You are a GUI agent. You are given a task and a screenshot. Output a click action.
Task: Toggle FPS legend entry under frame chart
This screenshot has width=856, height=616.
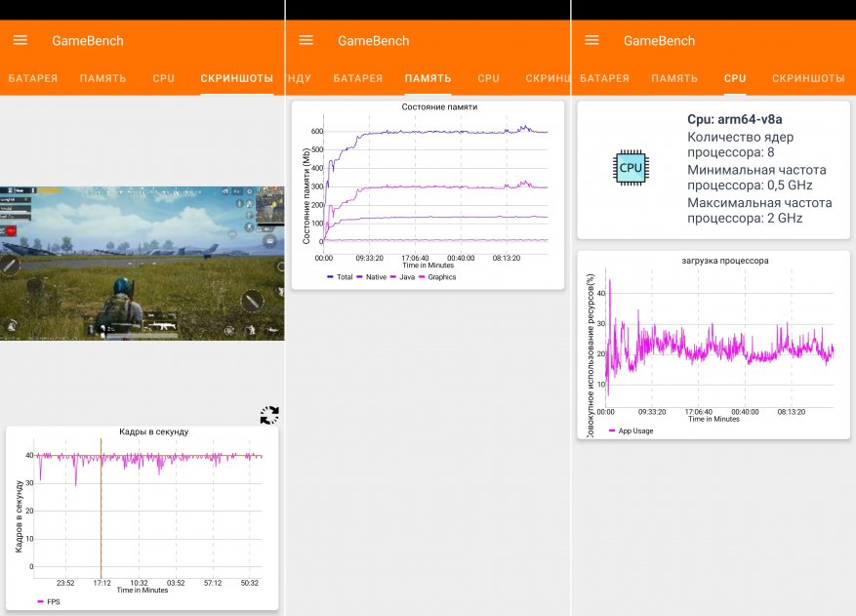click(x=49, y=601)
